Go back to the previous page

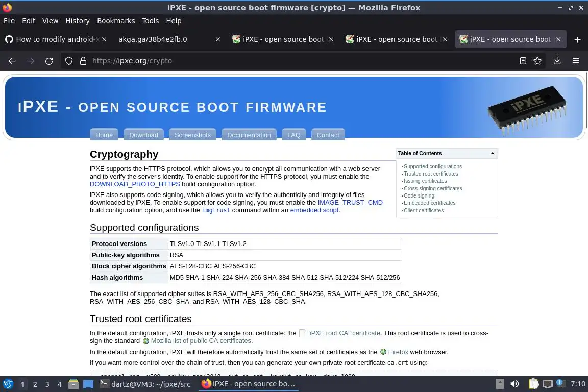(x=12, y=61)
